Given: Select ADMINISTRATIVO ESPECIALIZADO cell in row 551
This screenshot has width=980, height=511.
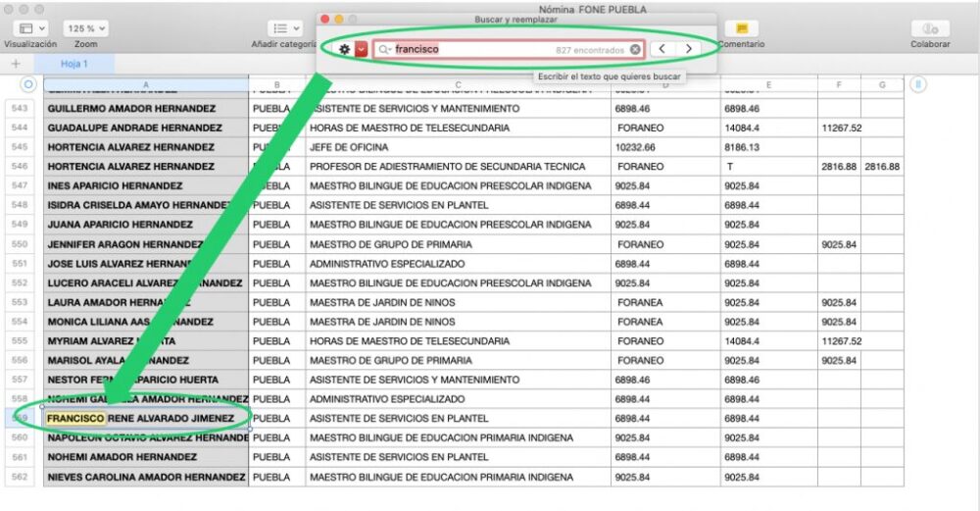Looking at the screenshot, I should (x=458, y=263).
